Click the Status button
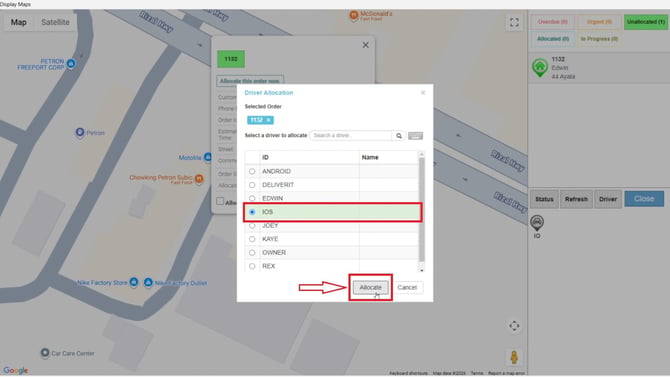Viewport: 670px width, 377px height. tap(544, 199)
